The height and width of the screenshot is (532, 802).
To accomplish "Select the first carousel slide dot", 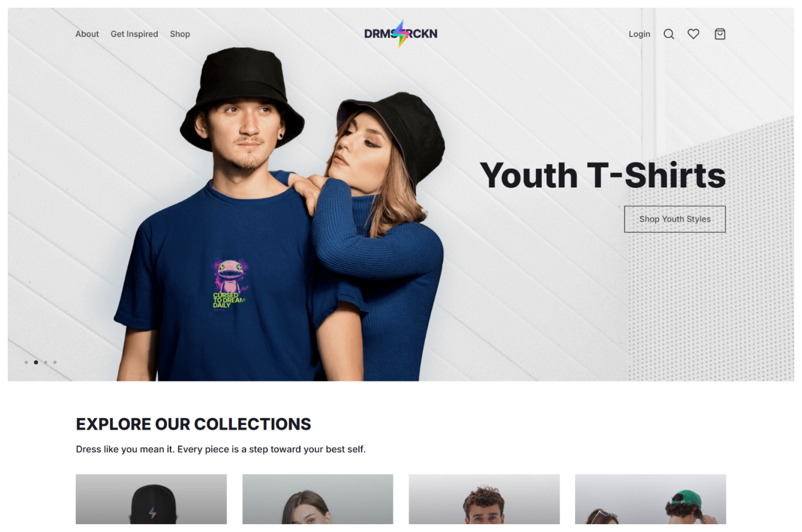I will pos(26,362).
